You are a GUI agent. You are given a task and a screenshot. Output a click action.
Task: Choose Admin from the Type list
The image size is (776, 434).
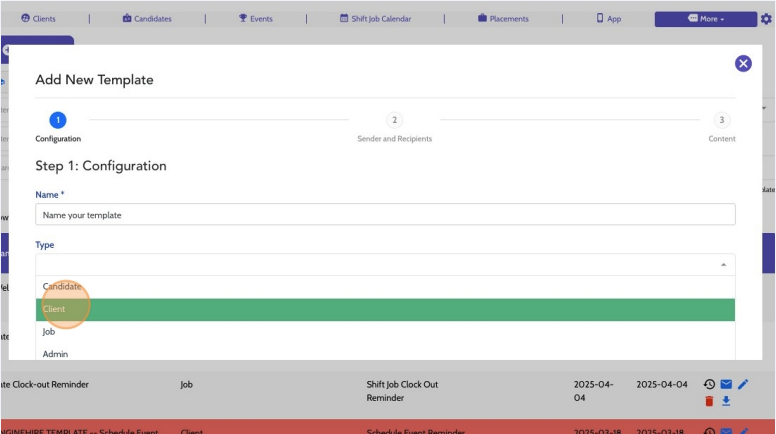pos(385,354)
